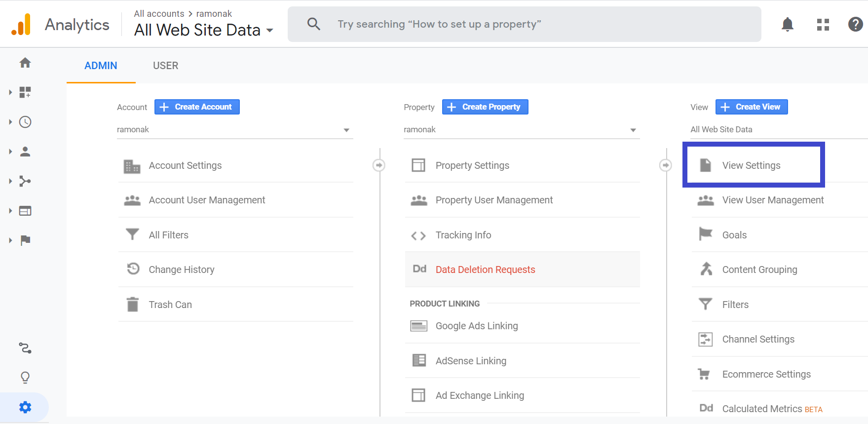Screen dimensions: 868x424
Task: Click the AdSense Linking icon
Action: click(x=419, y=360)
